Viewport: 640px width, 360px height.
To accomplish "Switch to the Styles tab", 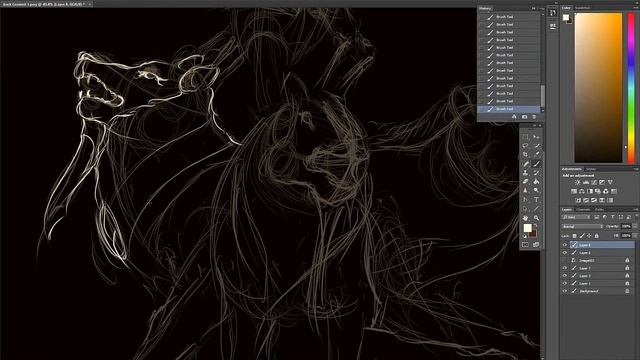I will tap(591, 169).
